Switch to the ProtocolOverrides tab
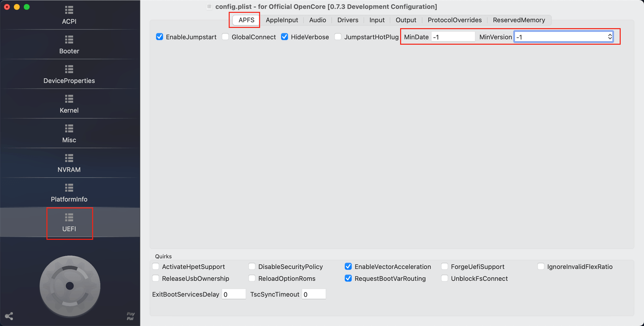 click(455, 20)
